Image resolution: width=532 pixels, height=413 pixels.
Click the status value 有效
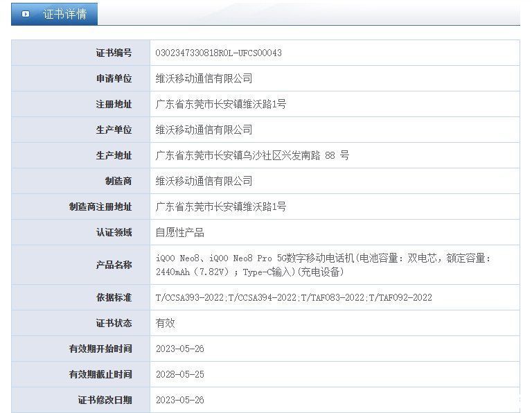tap(166, 323)
